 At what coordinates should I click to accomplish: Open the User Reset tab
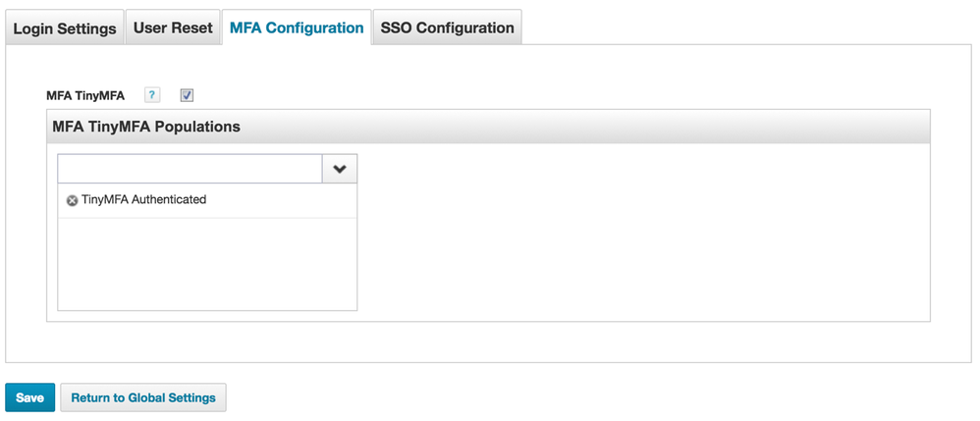pyautogui.click(x=173, y=28)
